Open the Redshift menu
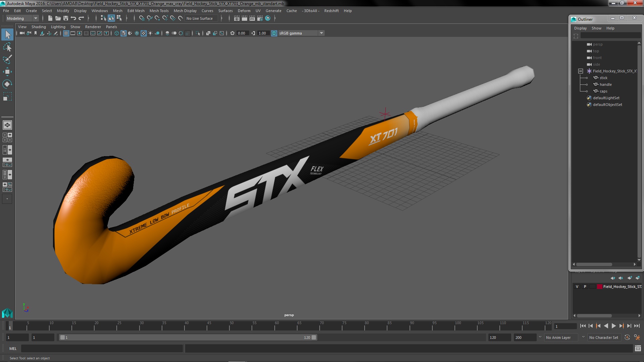The image size is (644, 362). [x=331, y=11]
